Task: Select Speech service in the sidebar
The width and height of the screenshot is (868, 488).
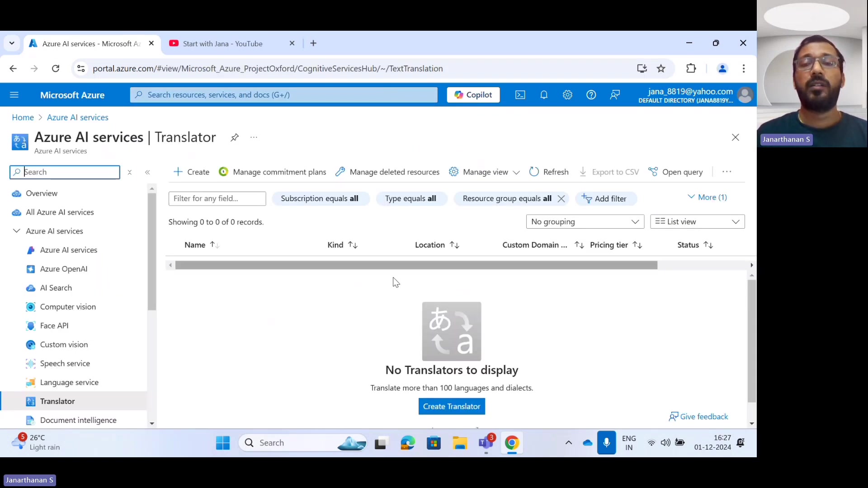Action: (64, 363)
